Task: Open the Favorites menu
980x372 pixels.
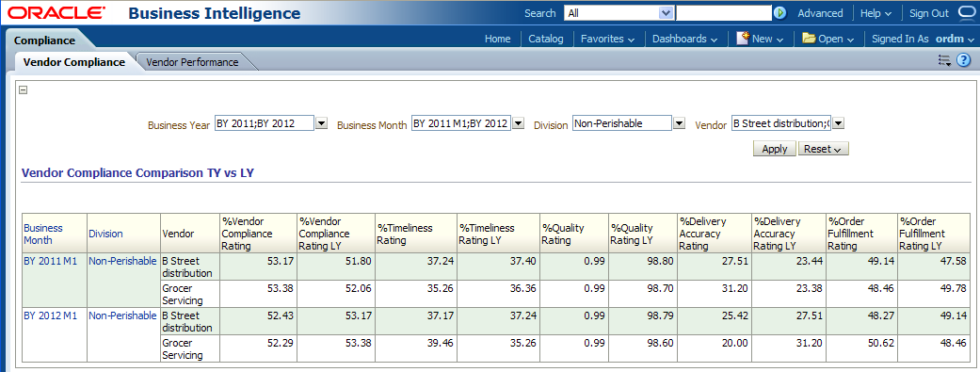Action: click(x=607, y=39)
